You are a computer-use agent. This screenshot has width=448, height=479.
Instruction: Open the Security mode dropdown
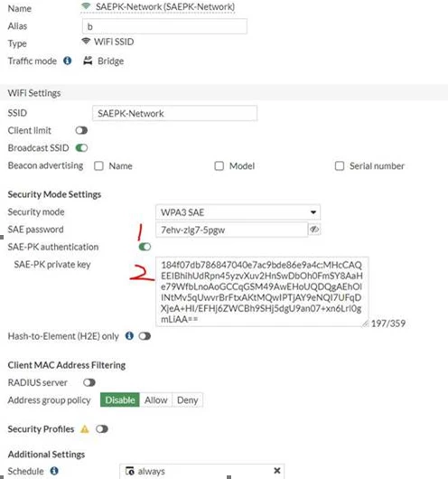pyautogui.click(x=238, y=212)
